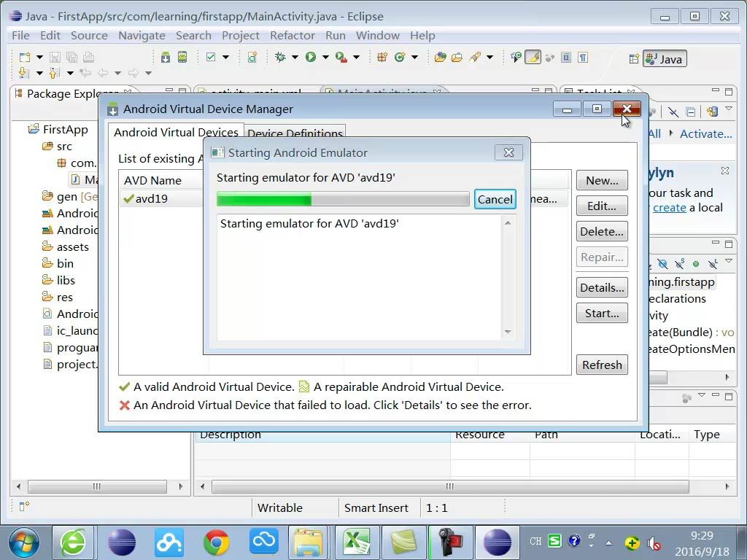Click the Edit... AVD button

click(x=602, y=206)
